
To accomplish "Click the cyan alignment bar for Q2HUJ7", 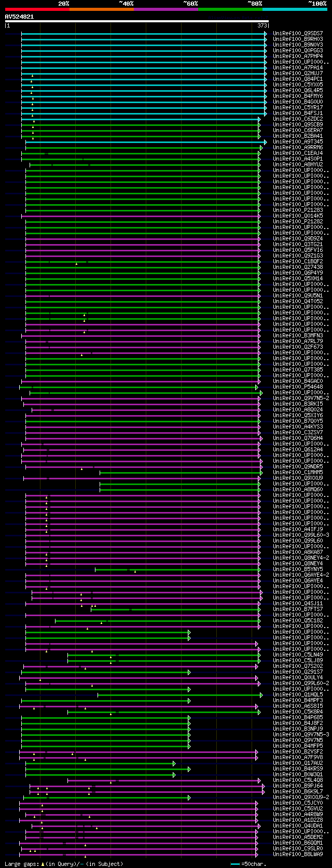I will pyautogui.click(x=144, y=74).
